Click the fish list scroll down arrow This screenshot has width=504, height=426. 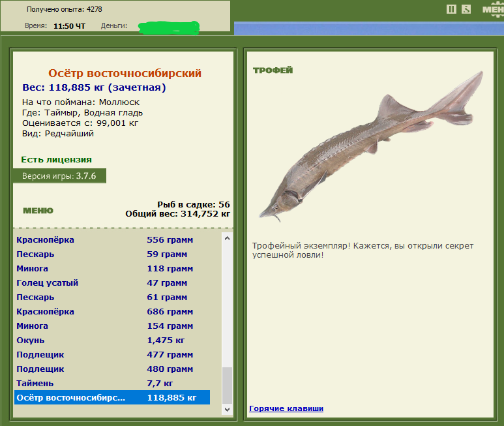tap(227, 409)
